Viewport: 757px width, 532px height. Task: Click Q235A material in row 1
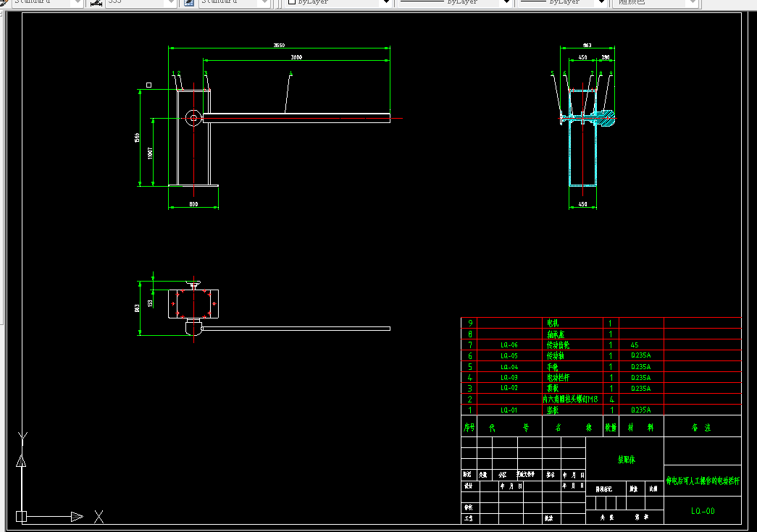[x=640, y=410]
